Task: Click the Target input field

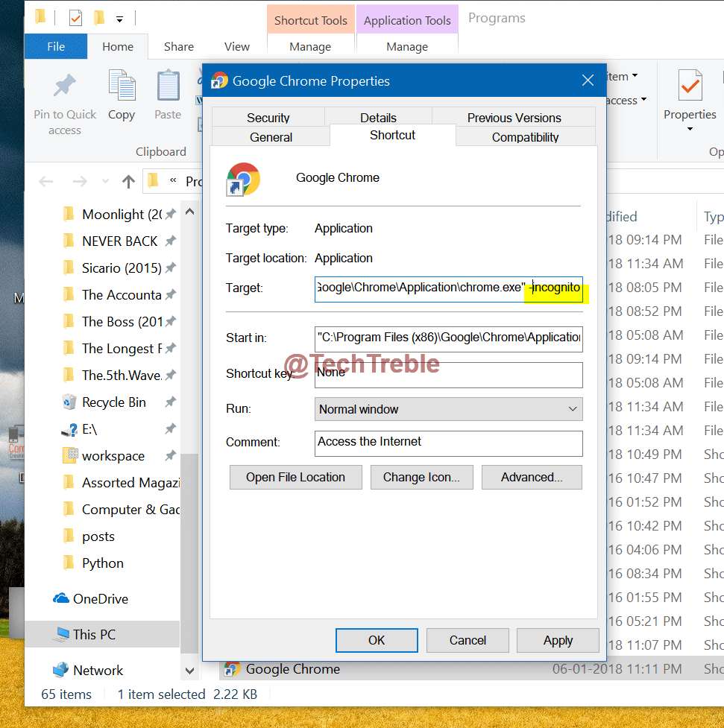Action: click(448, 288)
